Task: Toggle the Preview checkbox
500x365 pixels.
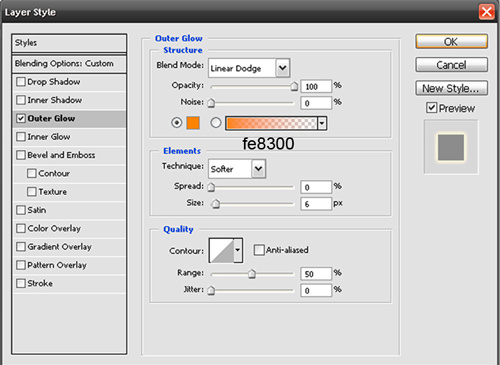Action: (x=431, y=108)
